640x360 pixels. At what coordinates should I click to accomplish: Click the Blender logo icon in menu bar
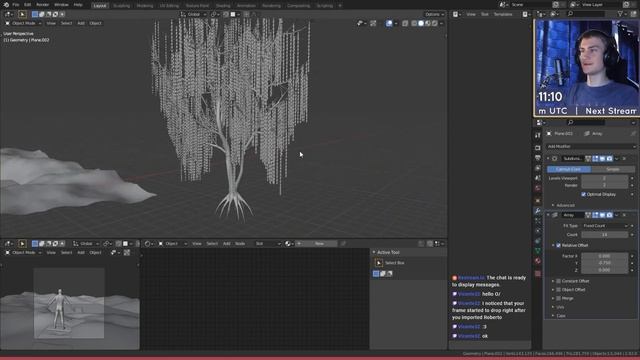[6, 5]
